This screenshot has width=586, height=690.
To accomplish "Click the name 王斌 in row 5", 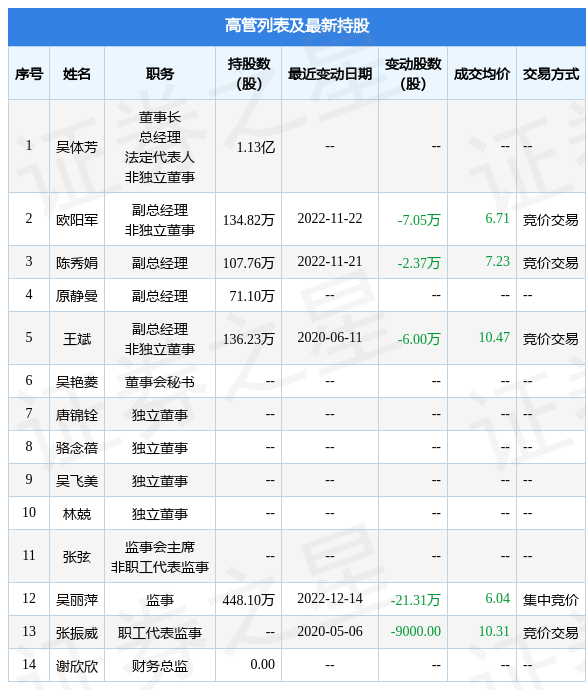I will (77, 339).
